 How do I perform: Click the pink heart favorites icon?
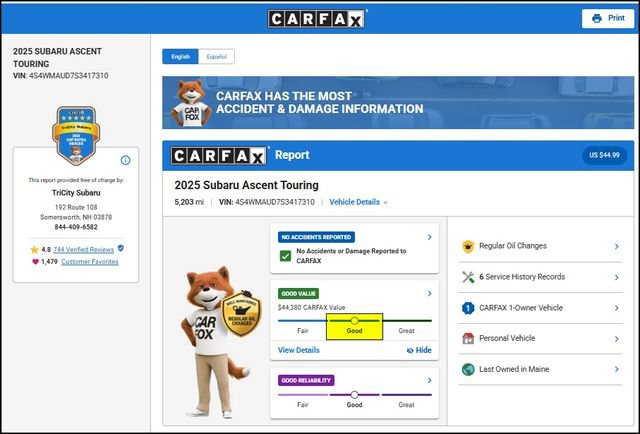coord(36,262)
